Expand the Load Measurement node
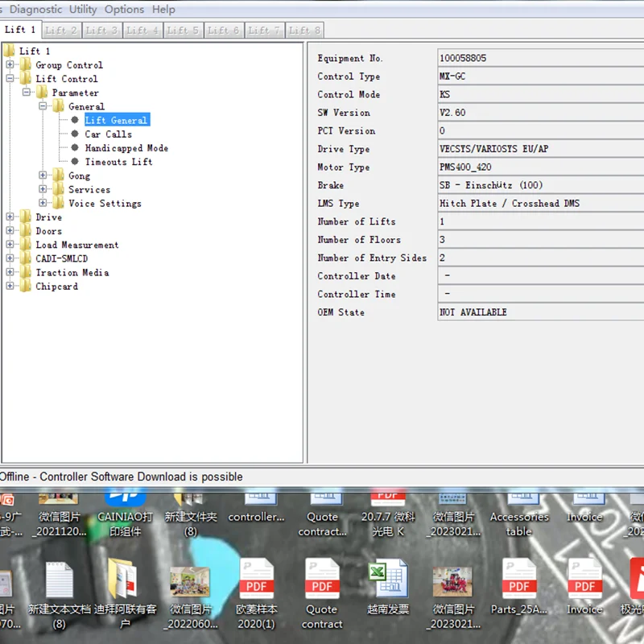 [x=10, y=245]
